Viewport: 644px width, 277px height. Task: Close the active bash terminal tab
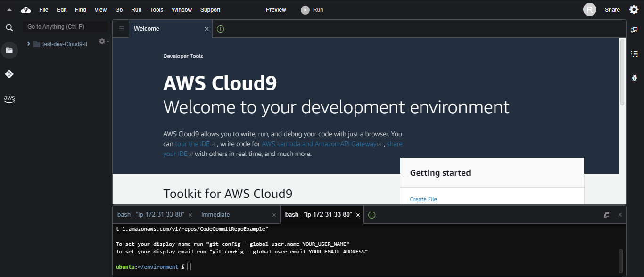point(358,215)
